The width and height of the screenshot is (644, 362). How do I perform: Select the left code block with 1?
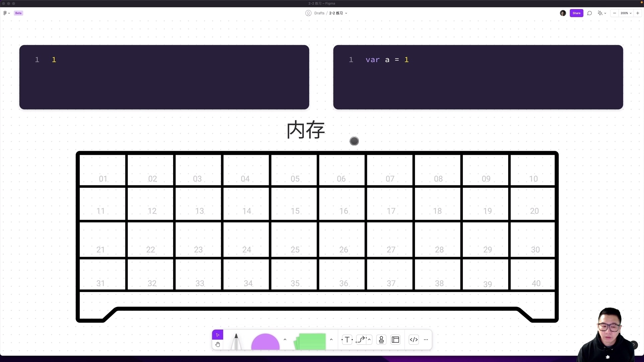[164, 77]
